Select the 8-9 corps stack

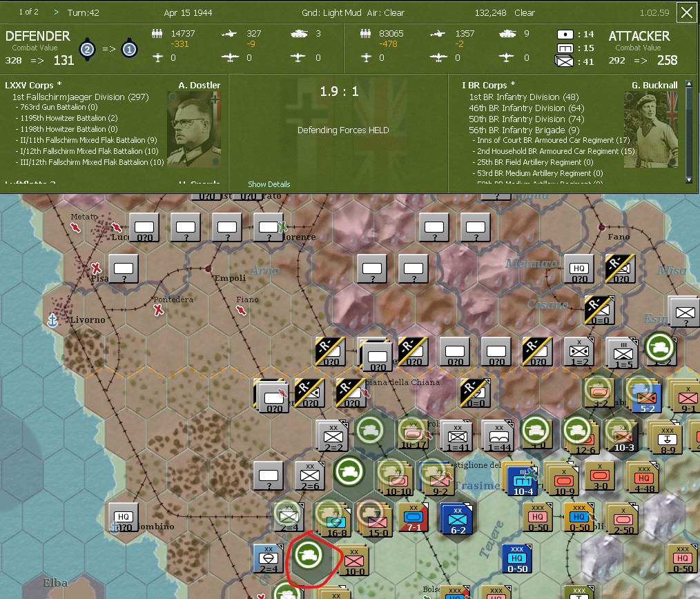click(665, 438)
